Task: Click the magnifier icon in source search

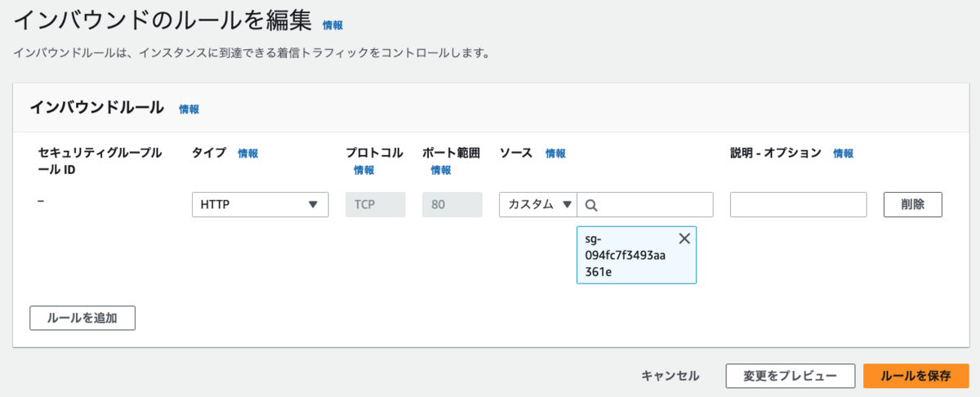Action: point(591,205)
